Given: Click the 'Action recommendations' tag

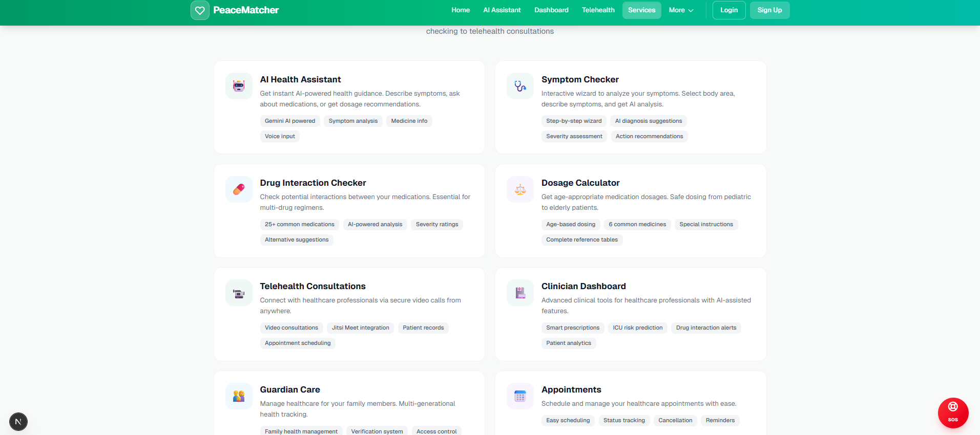Looking at the screenshot, I should tap(649, 137).
